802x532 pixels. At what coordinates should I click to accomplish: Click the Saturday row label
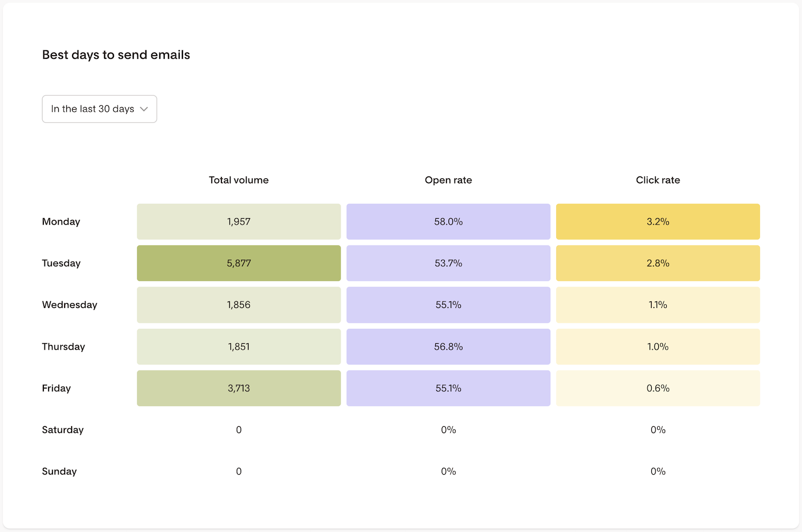pyautogui.click(x=63, y=430)
